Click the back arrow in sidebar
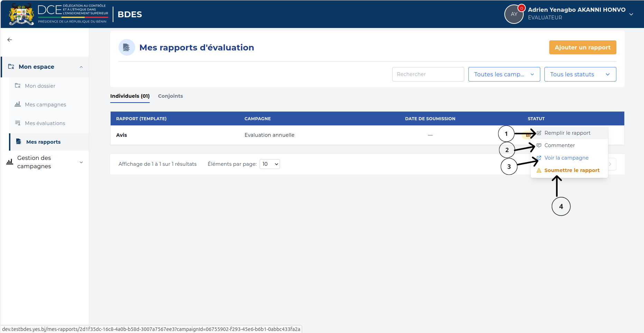Screen dimensions: 644x333 tap(10, 40)
